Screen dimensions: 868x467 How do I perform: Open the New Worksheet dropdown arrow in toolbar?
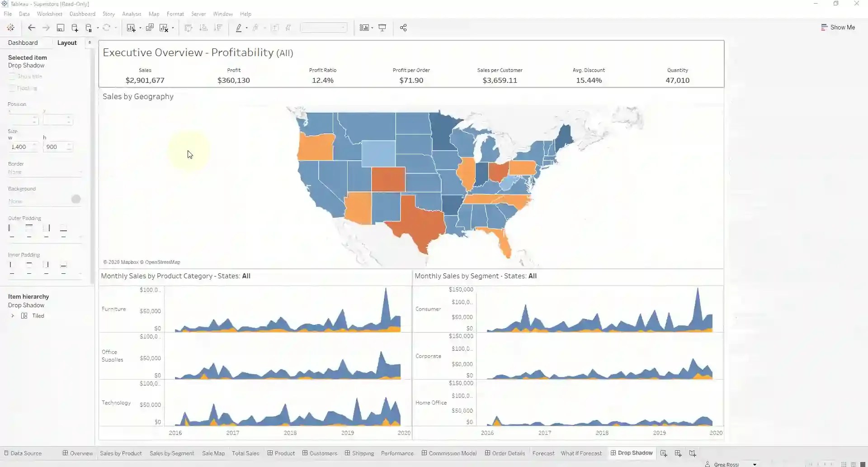[140, 28]
